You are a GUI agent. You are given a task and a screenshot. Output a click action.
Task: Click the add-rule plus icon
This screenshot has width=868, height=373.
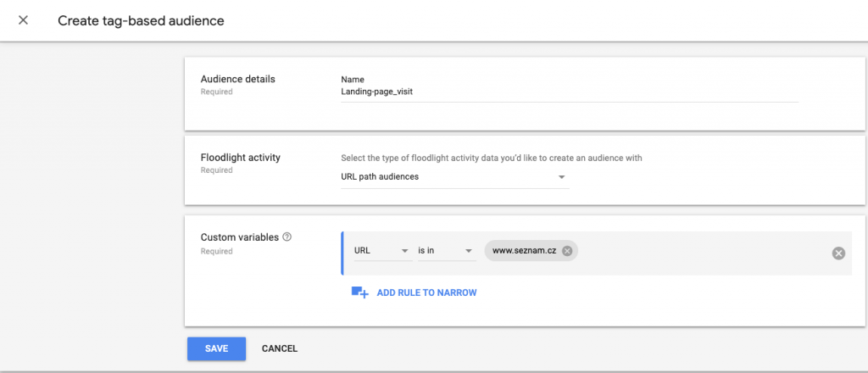(359, 292)
